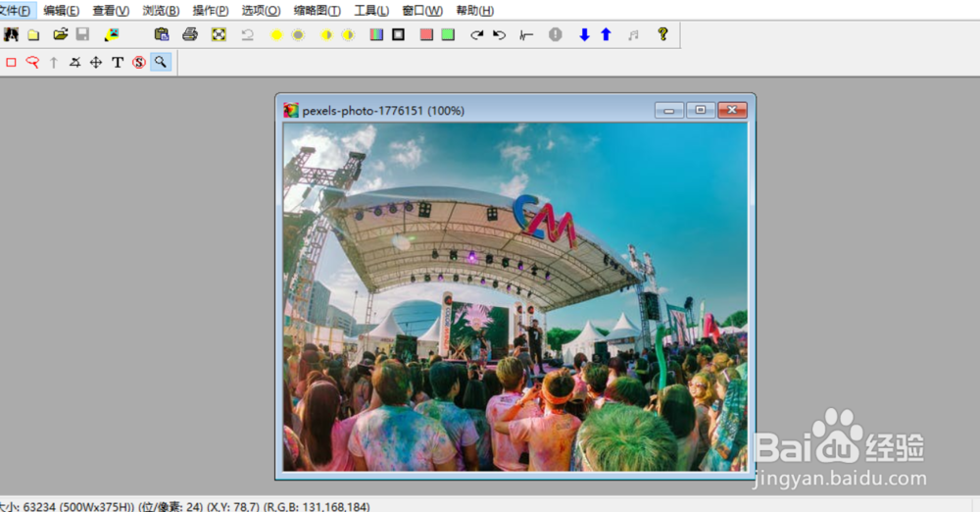Maximize the pexels-photo-1776151 window
Image resolution: width=980 pixels, height=512 pixels.
click(700, 110)
